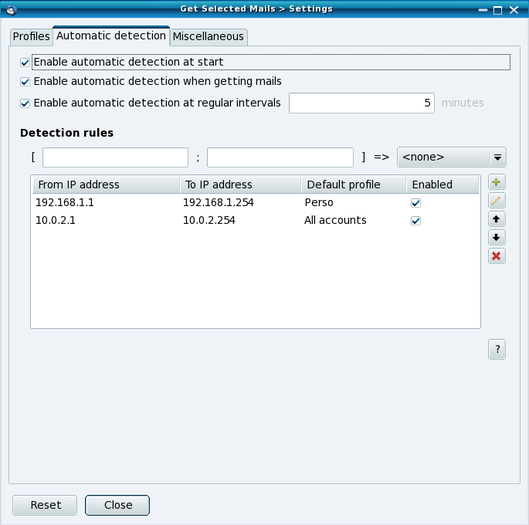Open the Miscellaneous tab
529x525 pixels.
click(208, 36)
